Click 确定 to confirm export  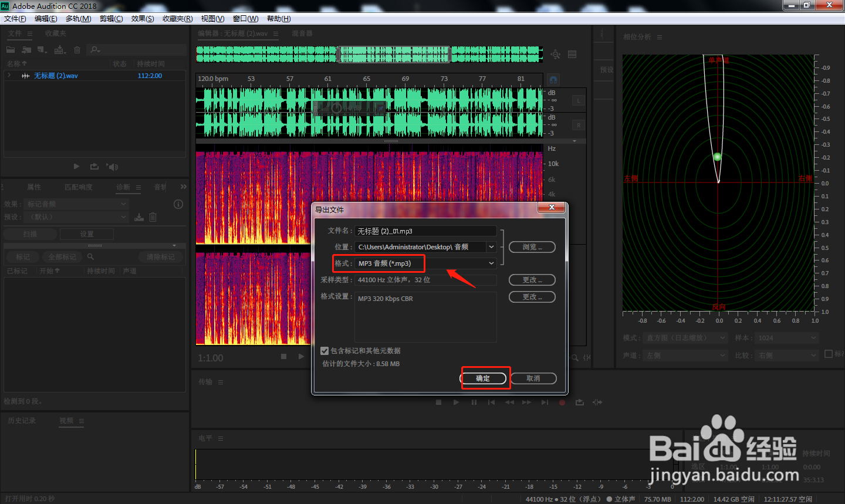[483, 378]
